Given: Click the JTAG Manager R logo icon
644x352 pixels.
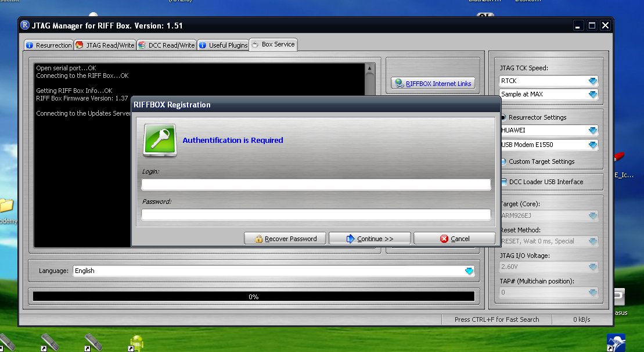Looking at the screenshot, I should click(x=25, y=25).
